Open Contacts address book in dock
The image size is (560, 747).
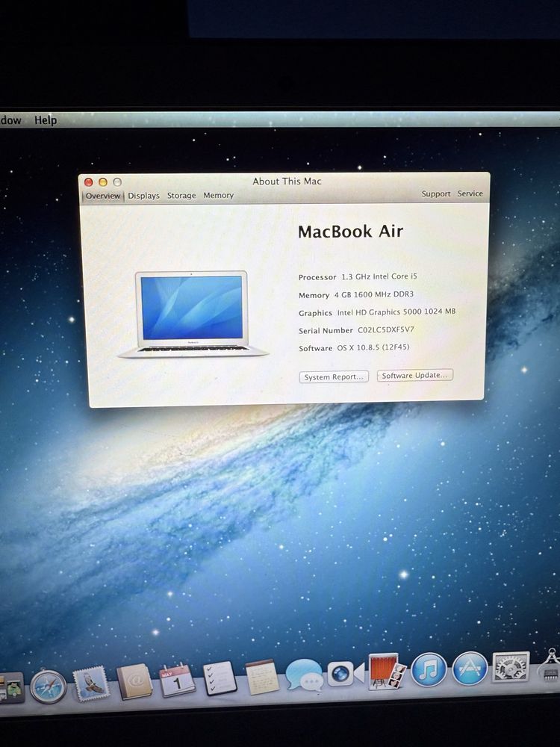click(x=134, y=681)
